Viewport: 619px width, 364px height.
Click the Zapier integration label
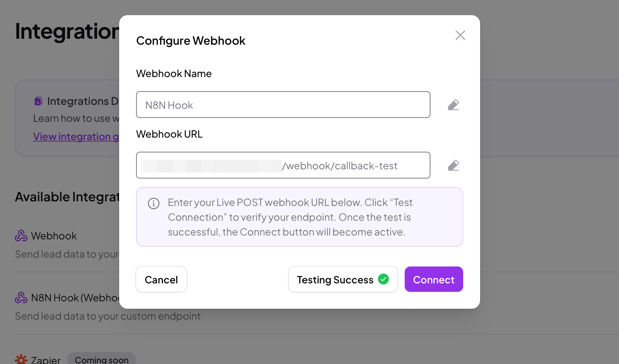click(x=46, y=360)
